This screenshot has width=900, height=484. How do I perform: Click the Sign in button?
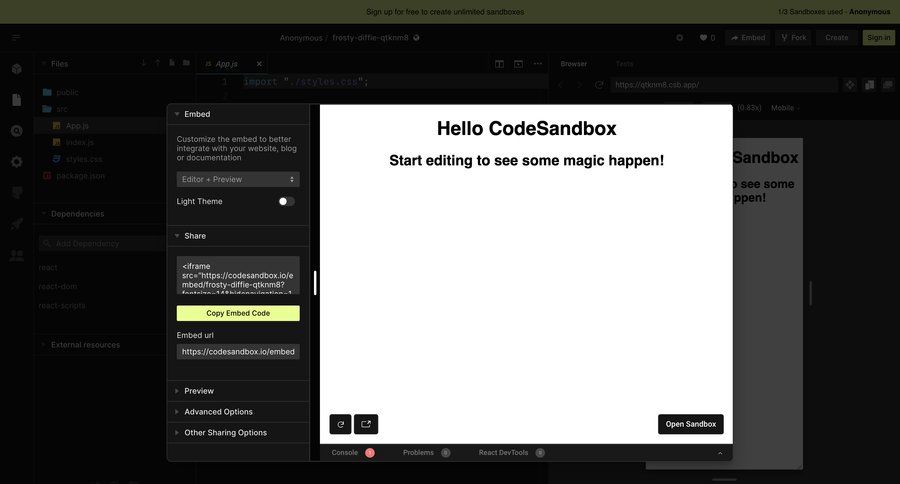coord(878,38)
